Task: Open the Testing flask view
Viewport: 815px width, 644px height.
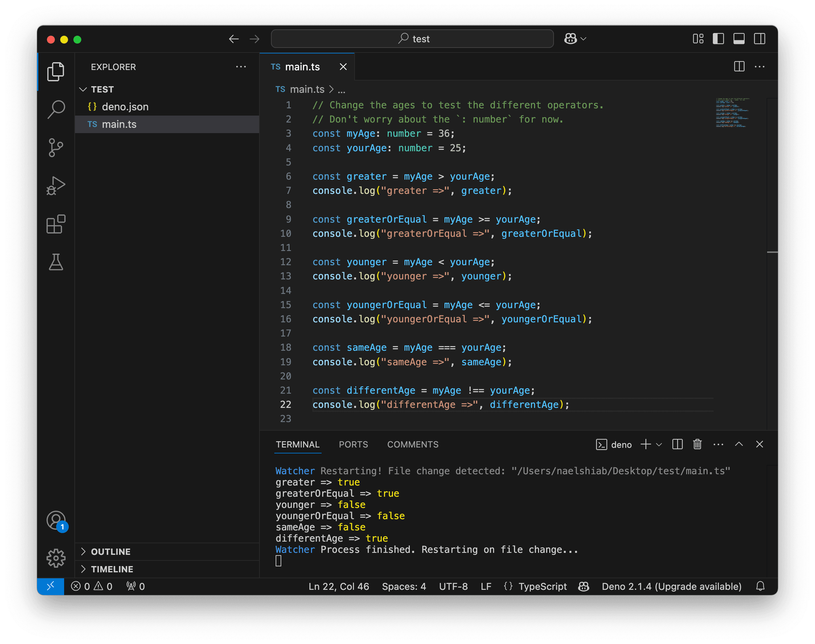Action: pos(56,262)
